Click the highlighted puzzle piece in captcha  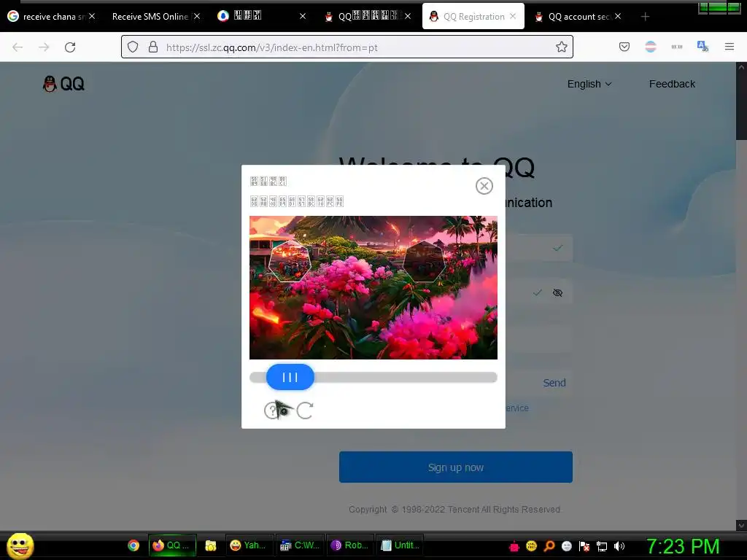tap(290, 262)
